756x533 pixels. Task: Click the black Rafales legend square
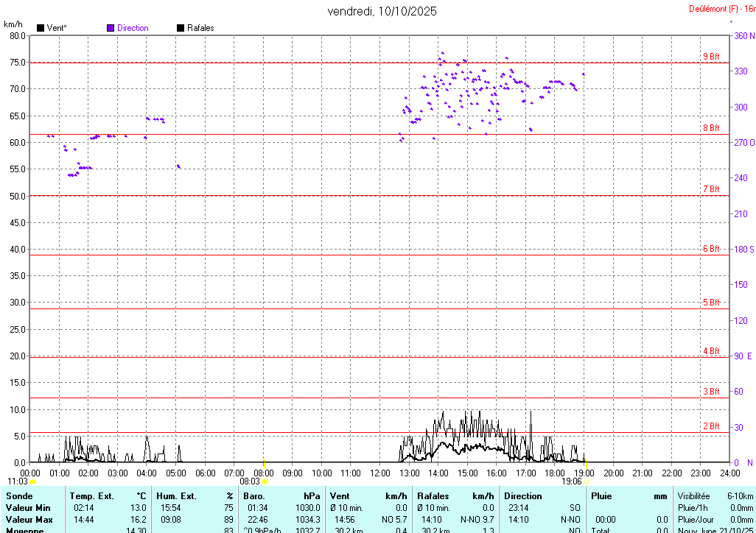[x=181, y=28]
